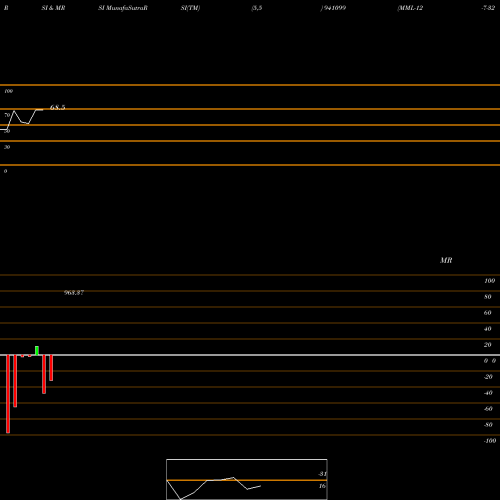Click the MR panel title
The width and height of the screenshot is (500, 500).
point(446,260)
